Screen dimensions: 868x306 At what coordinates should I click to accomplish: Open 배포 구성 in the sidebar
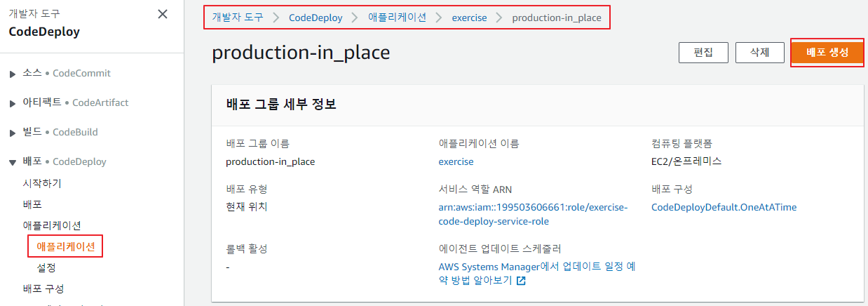tap(43, 288)
